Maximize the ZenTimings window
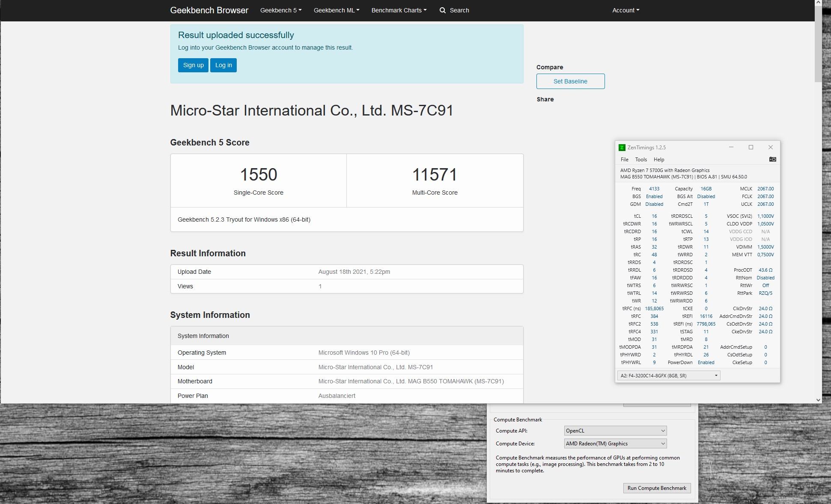 coord(751,147)
